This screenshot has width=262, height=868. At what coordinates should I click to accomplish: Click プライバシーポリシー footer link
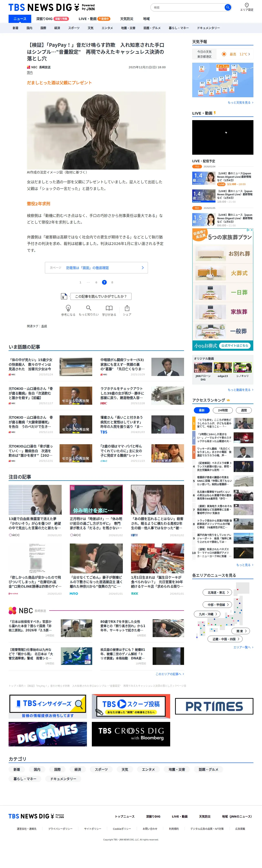tap(60, 829)
